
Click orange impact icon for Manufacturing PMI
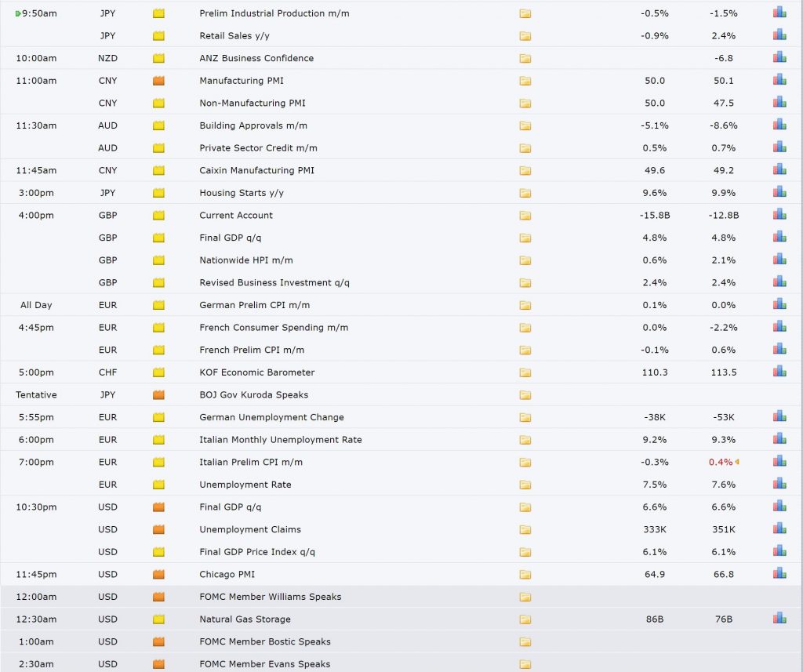[x=158, y=81]
